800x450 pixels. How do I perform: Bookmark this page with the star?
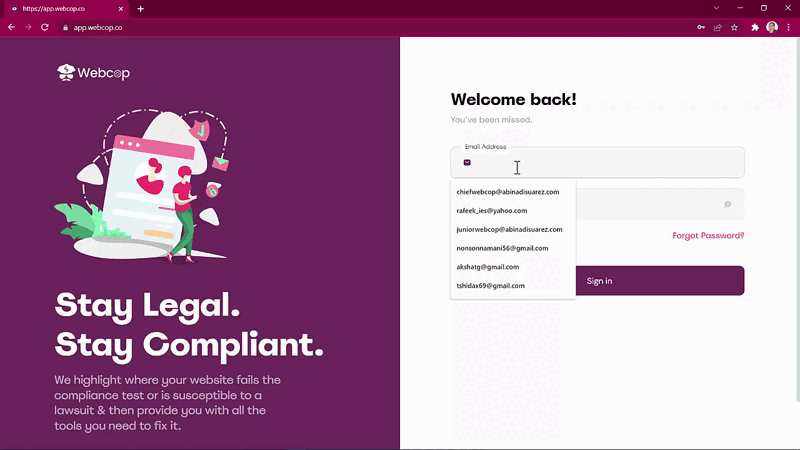click(x=735, y=28)
